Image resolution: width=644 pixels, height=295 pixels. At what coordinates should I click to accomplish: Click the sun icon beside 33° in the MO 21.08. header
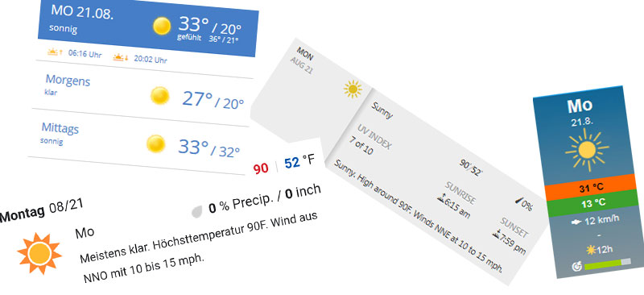click(x=162, y=26)
